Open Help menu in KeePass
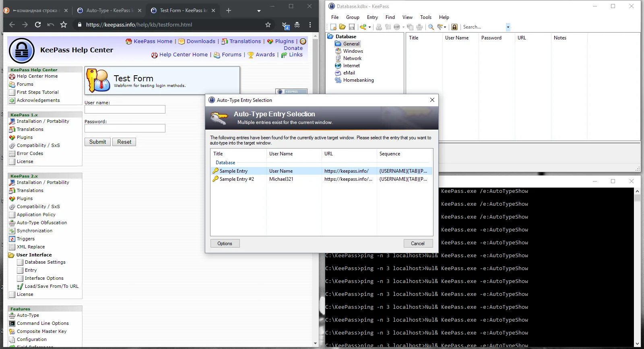This screenshot has width=644, height=349. [x=444, y=17]
